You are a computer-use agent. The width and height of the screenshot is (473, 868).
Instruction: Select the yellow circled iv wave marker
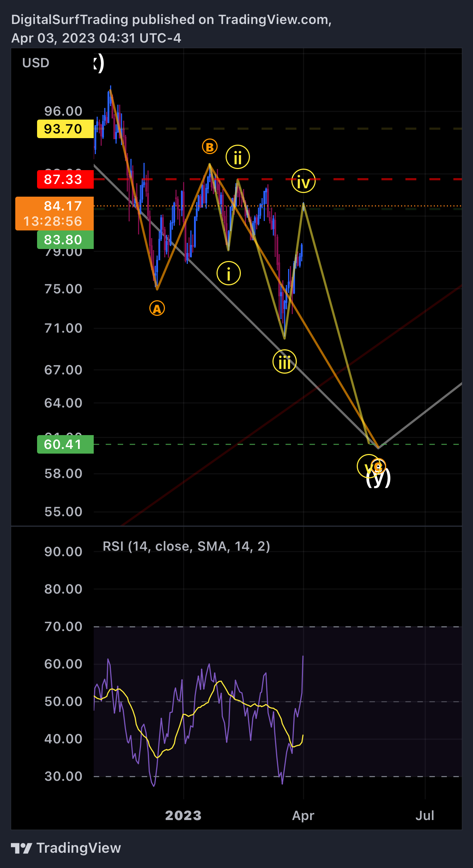(303, 181)
